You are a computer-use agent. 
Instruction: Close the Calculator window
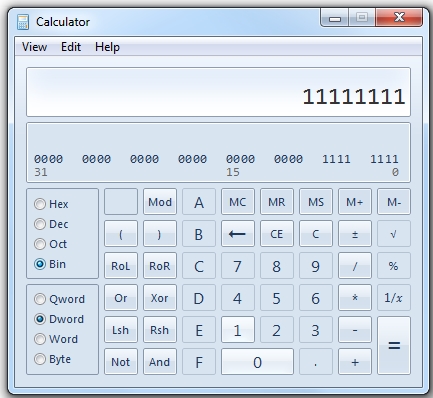pos(399,17)
